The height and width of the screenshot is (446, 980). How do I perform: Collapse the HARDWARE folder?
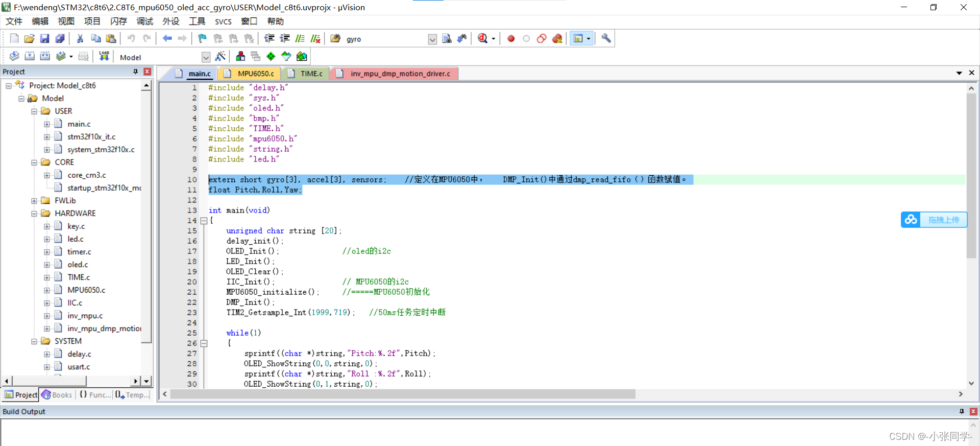34,214
